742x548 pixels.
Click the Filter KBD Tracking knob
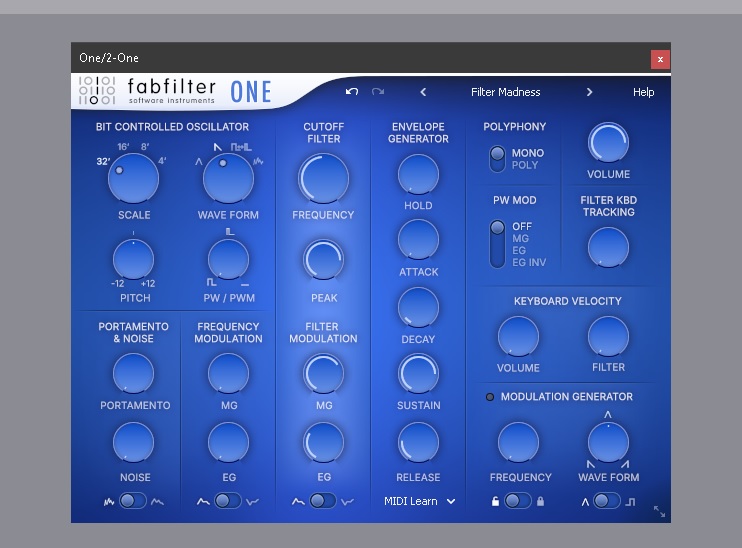pos(608,247)
